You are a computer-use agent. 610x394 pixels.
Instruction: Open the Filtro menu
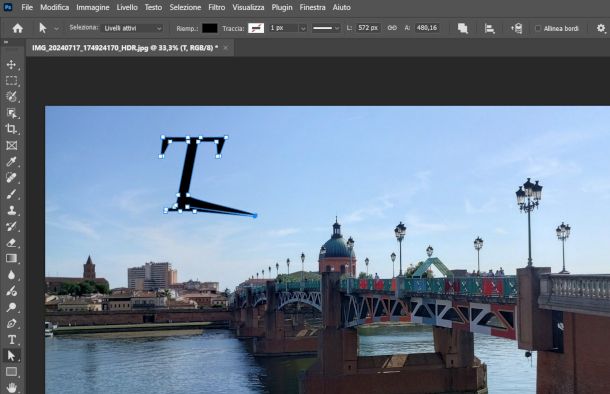(217, 7)
